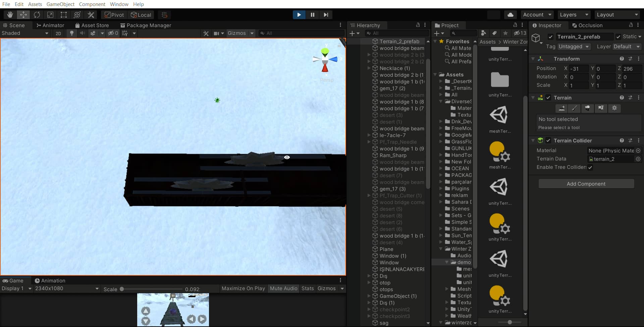The height and width of the screenshot is (327, 644).
Task: Open the GameObject menu
Action: (60, 4)
